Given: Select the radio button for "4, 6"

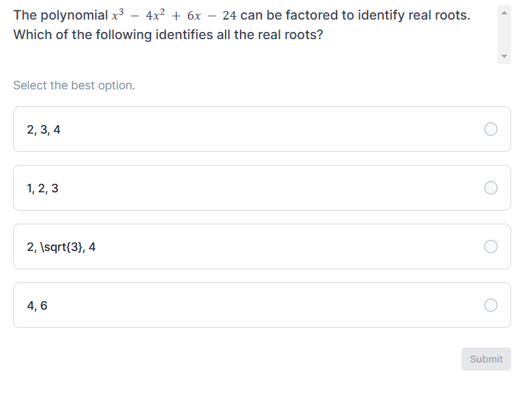Looking at the screenshot, I should click(x=491, y=305).
